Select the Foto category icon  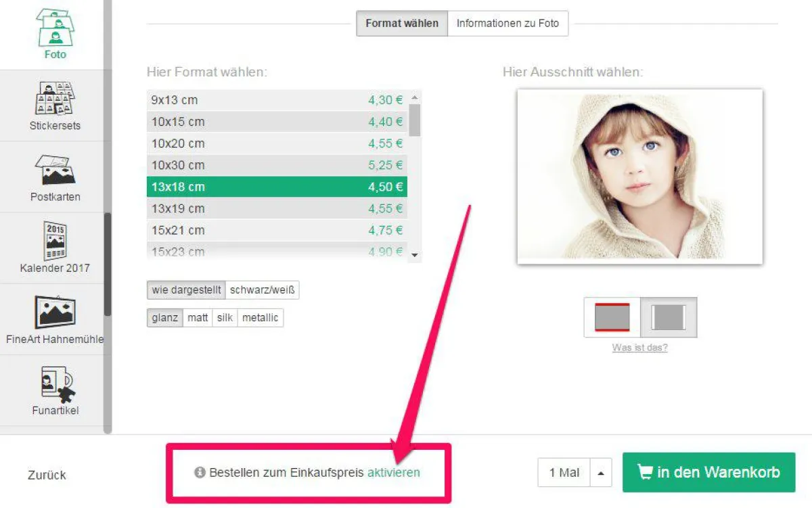[x=55, y=28]
